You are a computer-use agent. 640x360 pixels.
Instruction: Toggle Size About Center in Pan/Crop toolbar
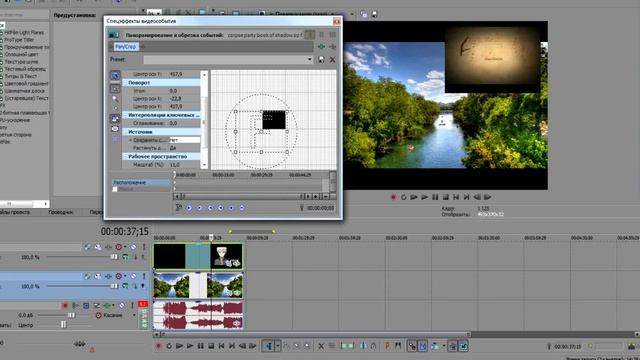click(x=115, y=129)
